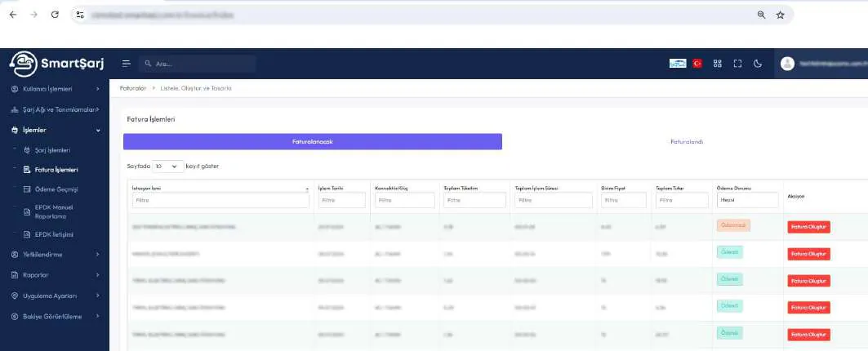This screenshot has height=351, width=868.
Task: Reload the page in browser
Action: [x=55, y=15]
